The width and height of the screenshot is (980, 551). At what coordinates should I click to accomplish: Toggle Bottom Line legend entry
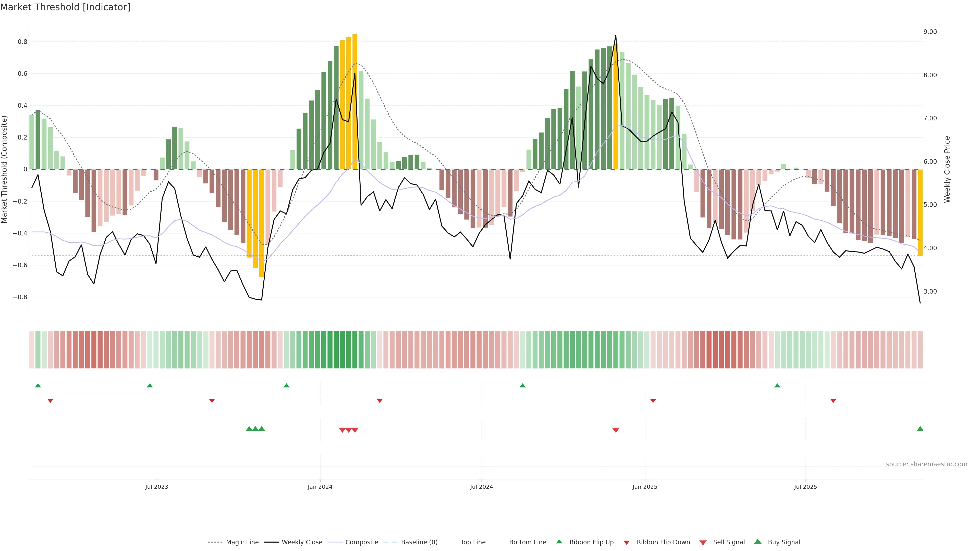click(x=527, y=542)
